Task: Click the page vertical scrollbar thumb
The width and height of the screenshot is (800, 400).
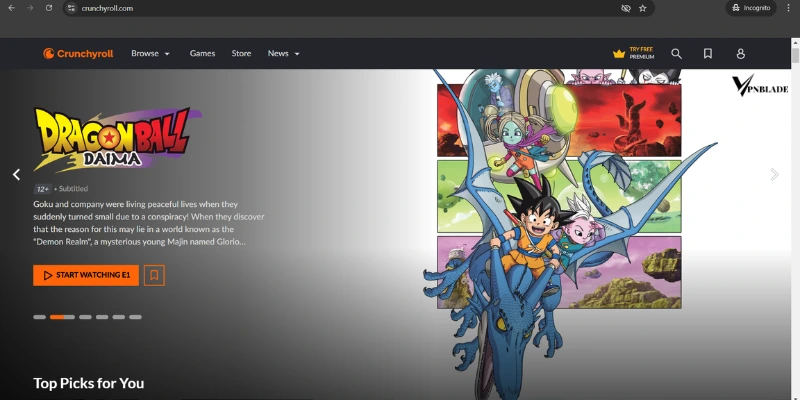Action: tap(795, 56)
